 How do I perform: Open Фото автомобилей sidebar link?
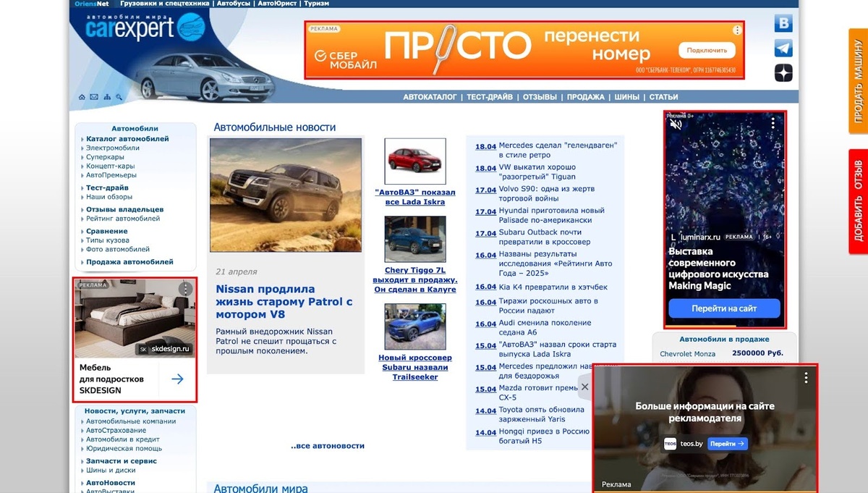[x=118, y=249]
